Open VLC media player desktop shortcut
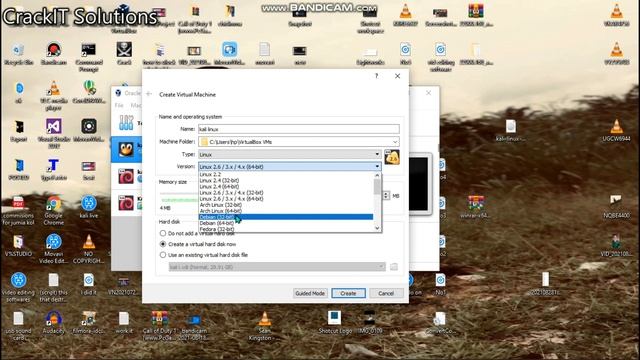 tap(53, 96)
